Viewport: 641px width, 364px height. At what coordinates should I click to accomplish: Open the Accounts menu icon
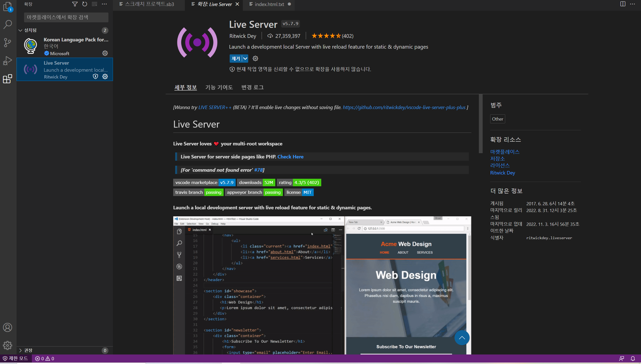click(x=8, y=327)
